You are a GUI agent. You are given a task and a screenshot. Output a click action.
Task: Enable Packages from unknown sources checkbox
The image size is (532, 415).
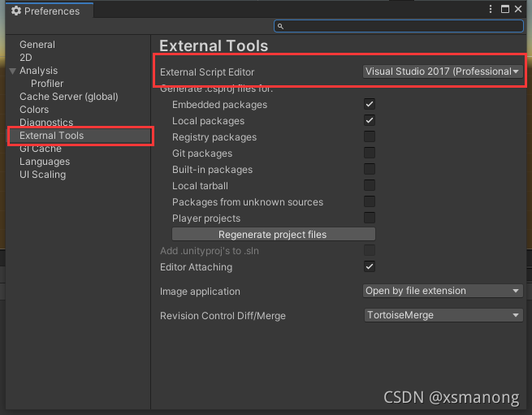pos(369,201)
